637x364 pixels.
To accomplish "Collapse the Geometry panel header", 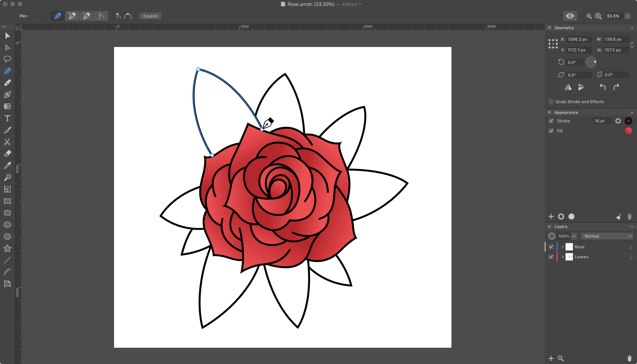I will [x=632, y=28].
